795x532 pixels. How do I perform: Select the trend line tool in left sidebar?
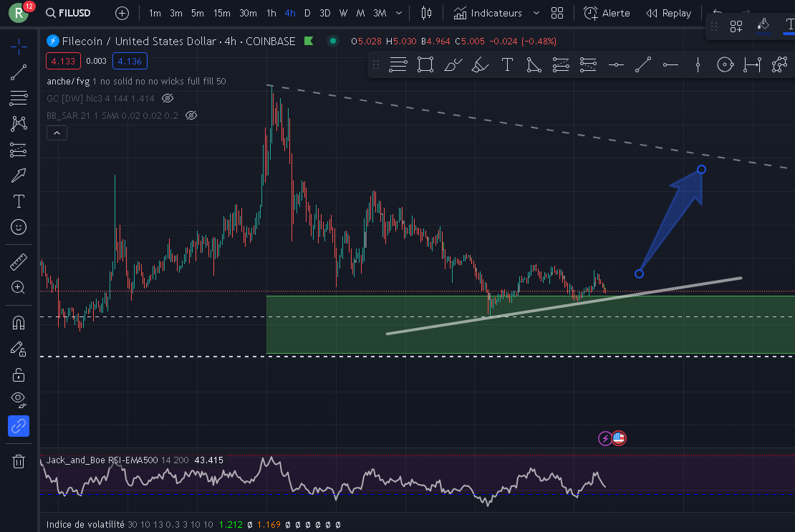click(x=19, y=72)
